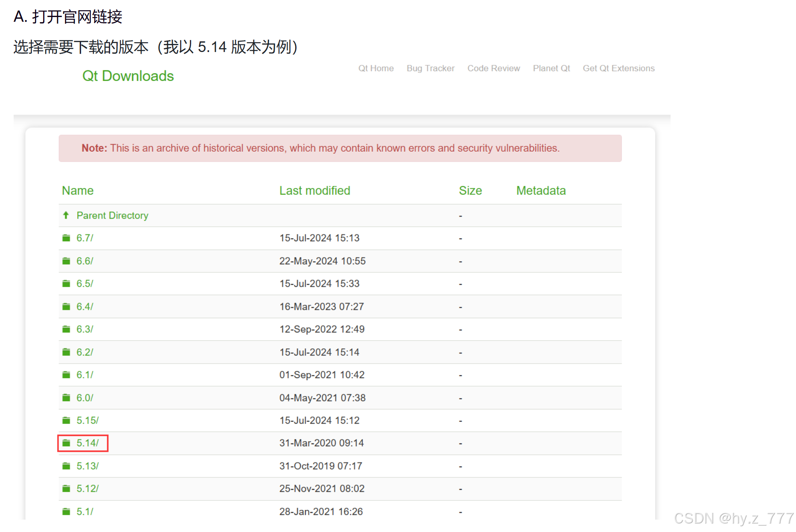796x532 pixels.
Task: Select the date 16-Mar-2023 07:27
Action: point(322,306)
